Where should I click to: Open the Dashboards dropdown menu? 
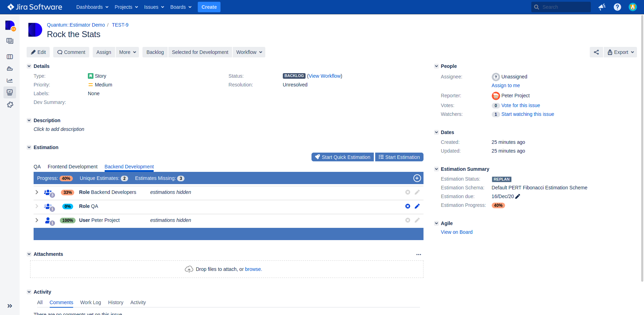click(x=92, y=7)
